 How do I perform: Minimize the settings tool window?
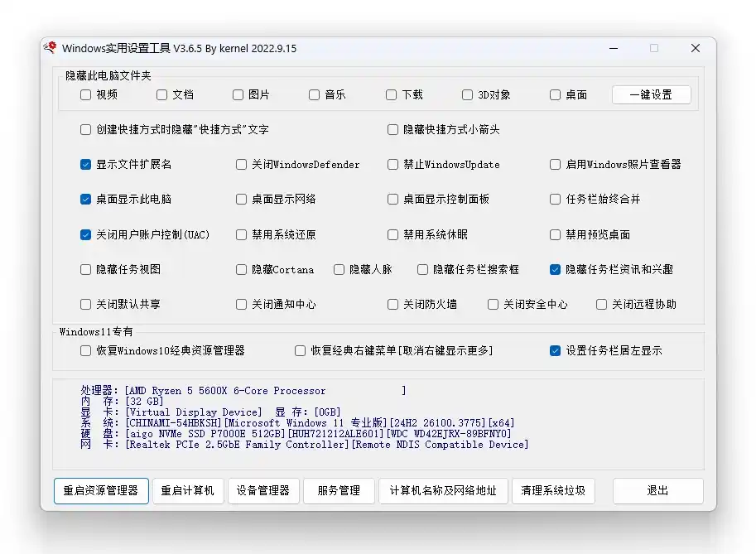coord(614,48)
